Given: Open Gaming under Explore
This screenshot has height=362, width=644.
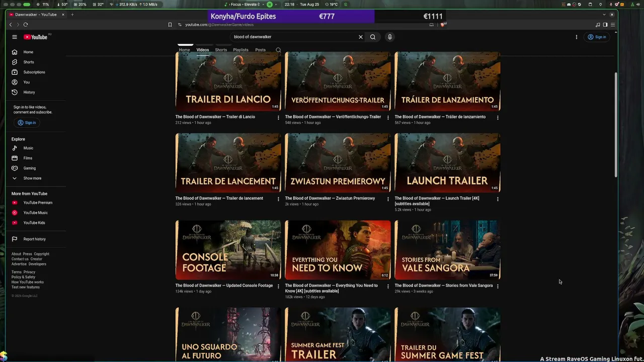Looking at the screenshot, I should (30, 168).
